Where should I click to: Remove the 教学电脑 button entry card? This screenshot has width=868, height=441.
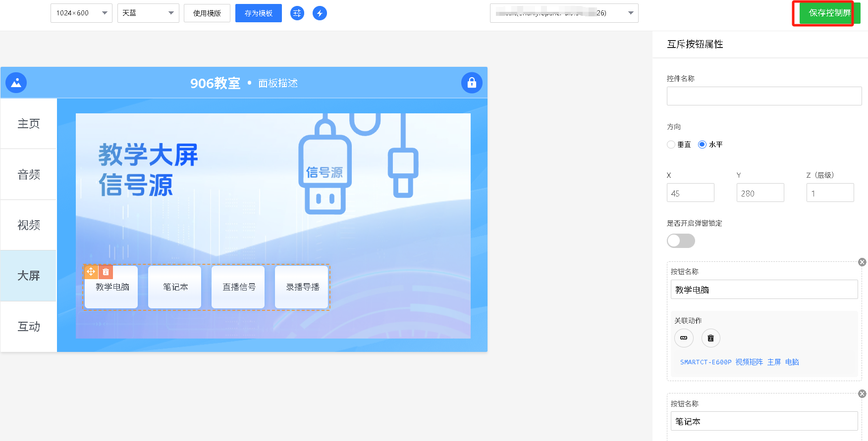(x=862, y=262)
